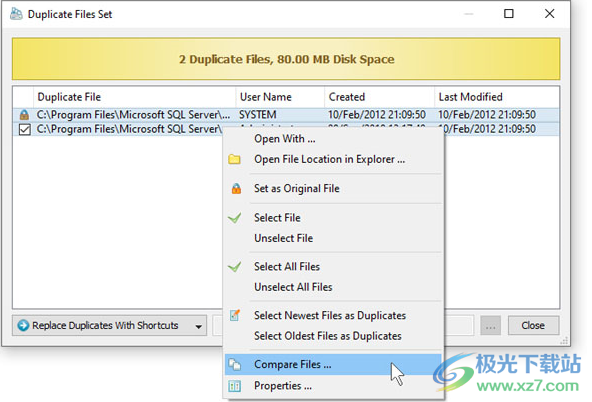The image size is (592, 402).
Task: Uncheck the second duplicate file checkbox
Action: [x=25, y=129]
